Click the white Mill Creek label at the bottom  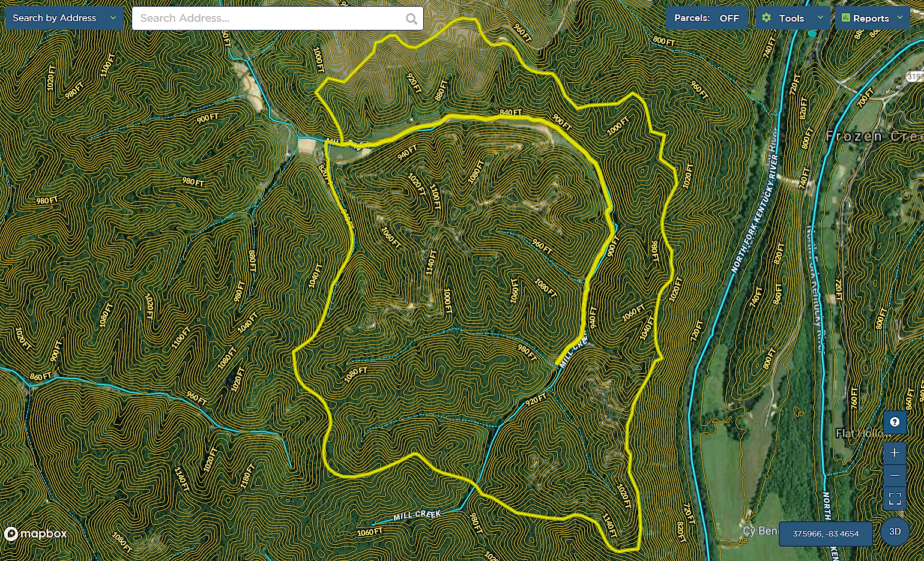click(417, 515)
